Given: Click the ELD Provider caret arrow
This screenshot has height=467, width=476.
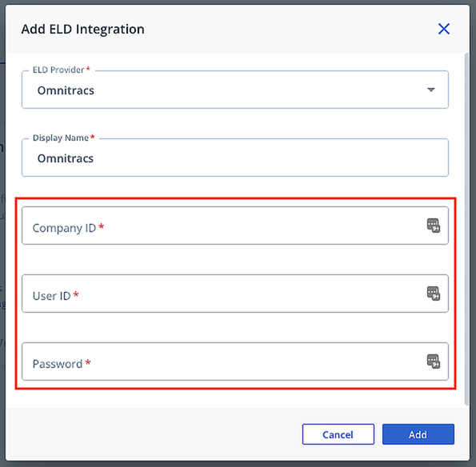Looking at the screenshot, I should click(430, 90).
